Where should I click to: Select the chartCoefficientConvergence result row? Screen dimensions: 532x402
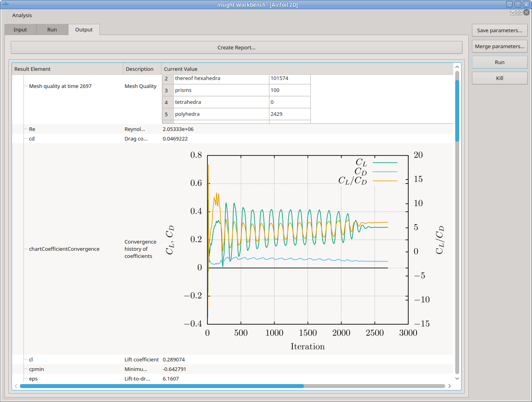click(x=64, y=249)
